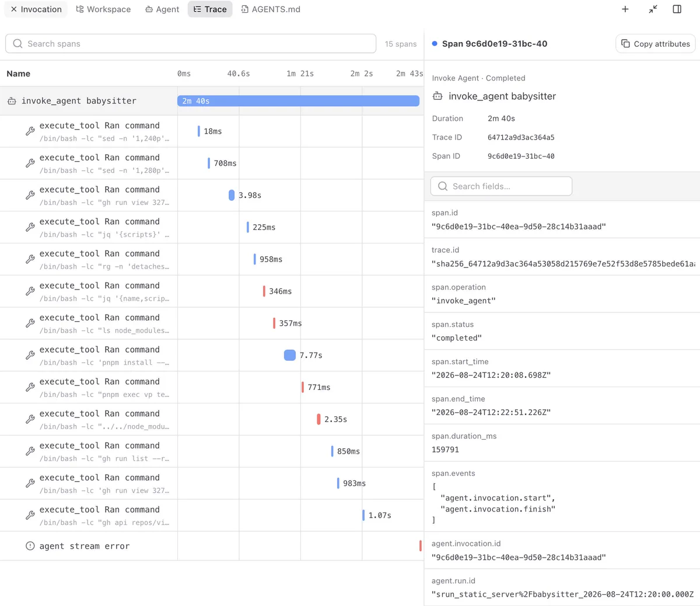The height and width of the screenshot is (606, 700).
Task: Click the Trace ID value 64712a9d3ac364a5
Action: 521,137
